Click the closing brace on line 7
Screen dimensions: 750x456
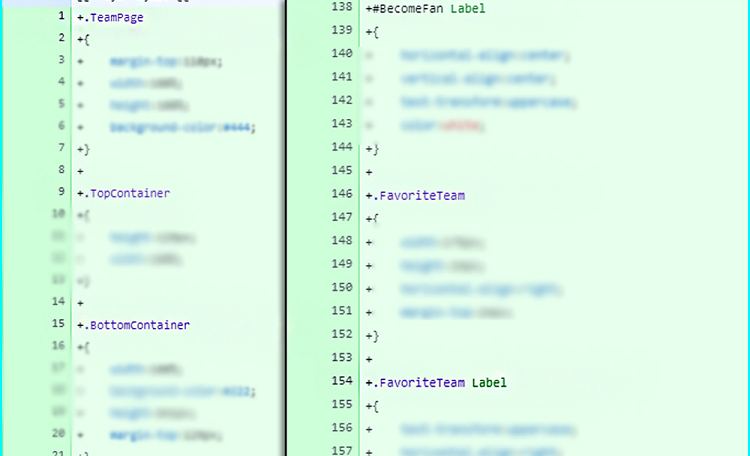click(86, 149)
